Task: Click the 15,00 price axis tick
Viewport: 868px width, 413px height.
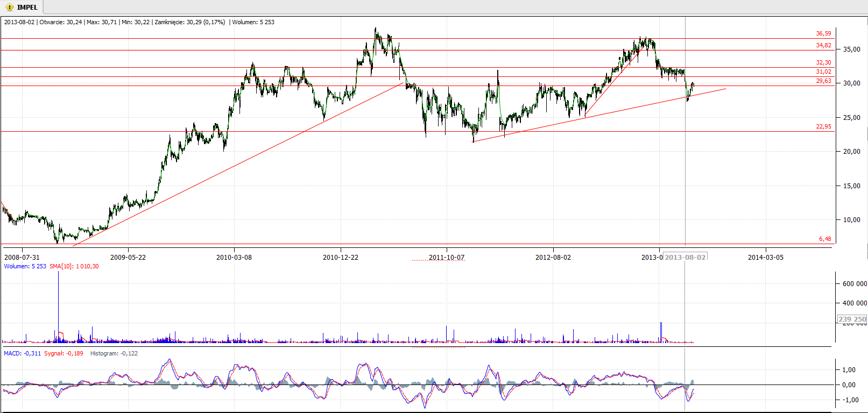Action: click(851, 186)
